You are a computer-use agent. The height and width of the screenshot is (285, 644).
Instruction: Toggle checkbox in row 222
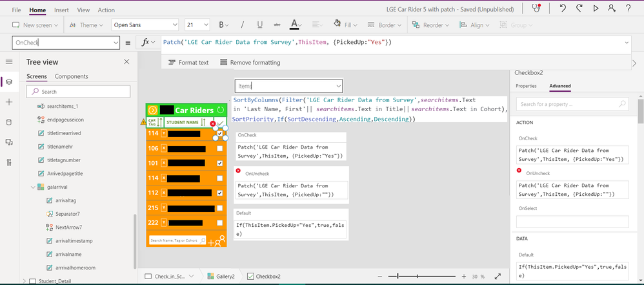220,222
